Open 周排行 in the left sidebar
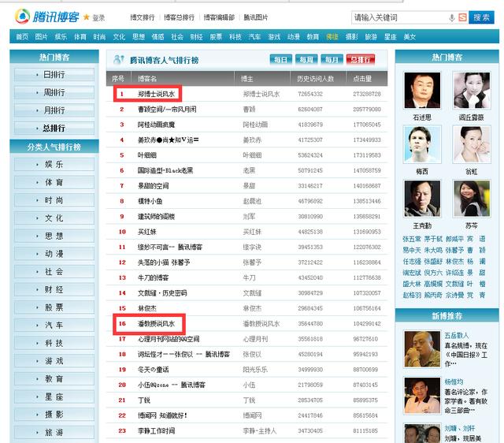Screen dimensions: 504x443 (54, 93)
